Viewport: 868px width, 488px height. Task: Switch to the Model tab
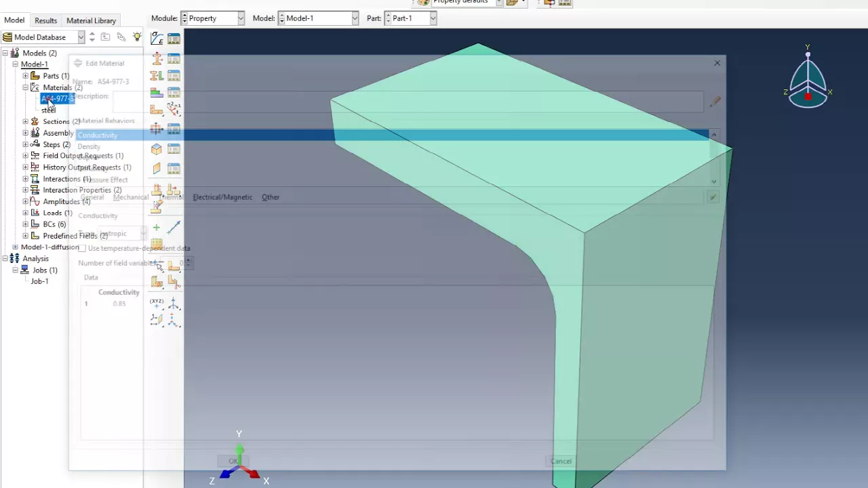click(x=14, y=20)
